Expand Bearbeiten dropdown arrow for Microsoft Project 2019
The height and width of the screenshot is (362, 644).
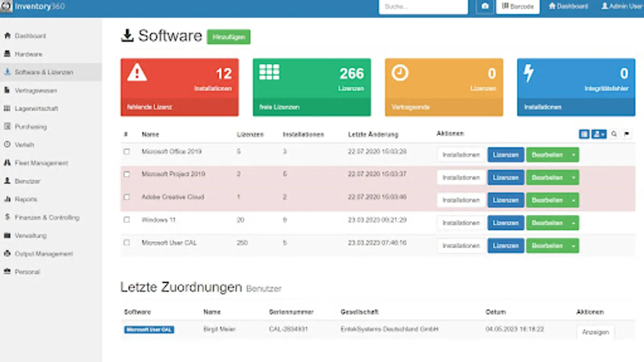pos(574,177)
